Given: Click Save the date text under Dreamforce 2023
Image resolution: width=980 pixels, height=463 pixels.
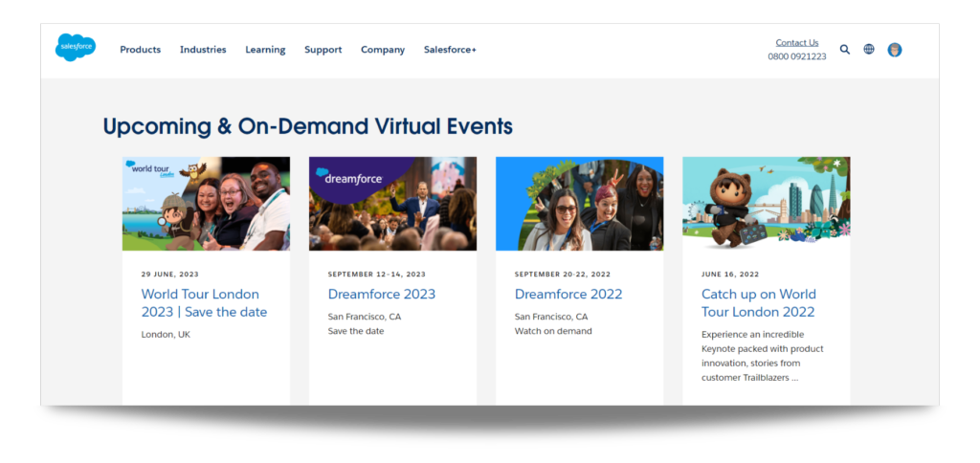Looking at the screenshot, I should click(x=356, y=331).
